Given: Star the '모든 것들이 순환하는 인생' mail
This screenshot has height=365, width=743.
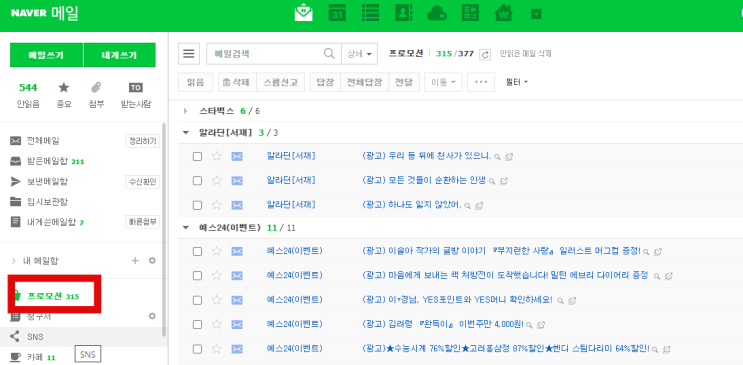Looking at the screenshot, I should (217, 181).
